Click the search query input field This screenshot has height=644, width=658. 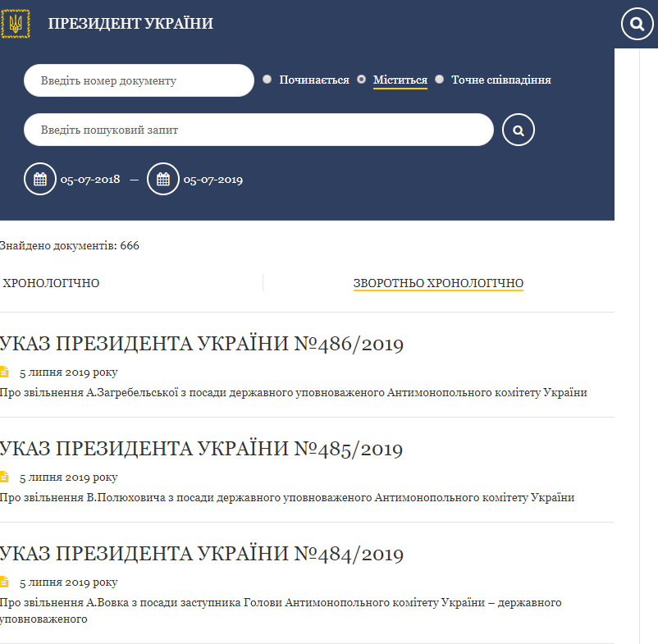258,130
